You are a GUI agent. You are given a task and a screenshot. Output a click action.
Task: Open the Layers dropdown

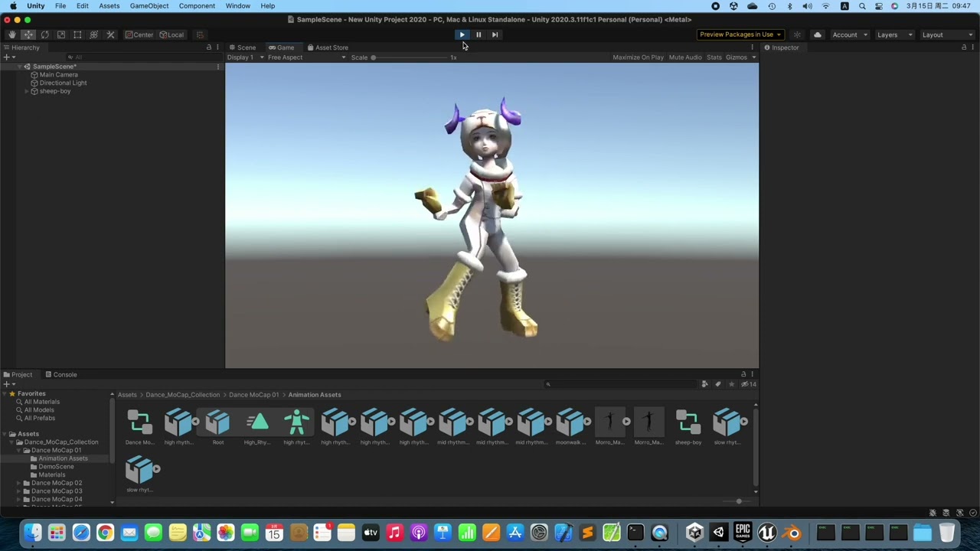[895, 34]
